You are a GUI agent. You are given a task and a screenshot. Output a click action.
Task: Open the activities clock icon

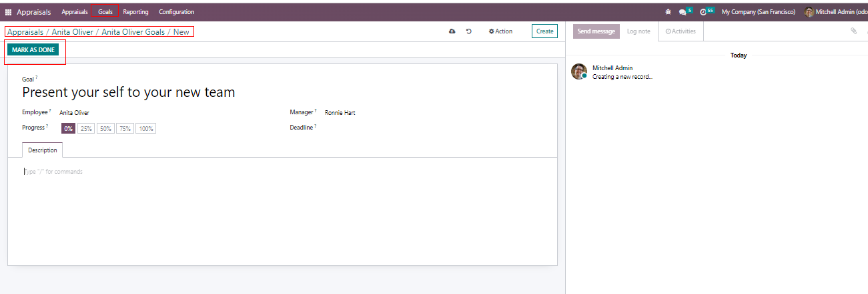click(703, 12)
